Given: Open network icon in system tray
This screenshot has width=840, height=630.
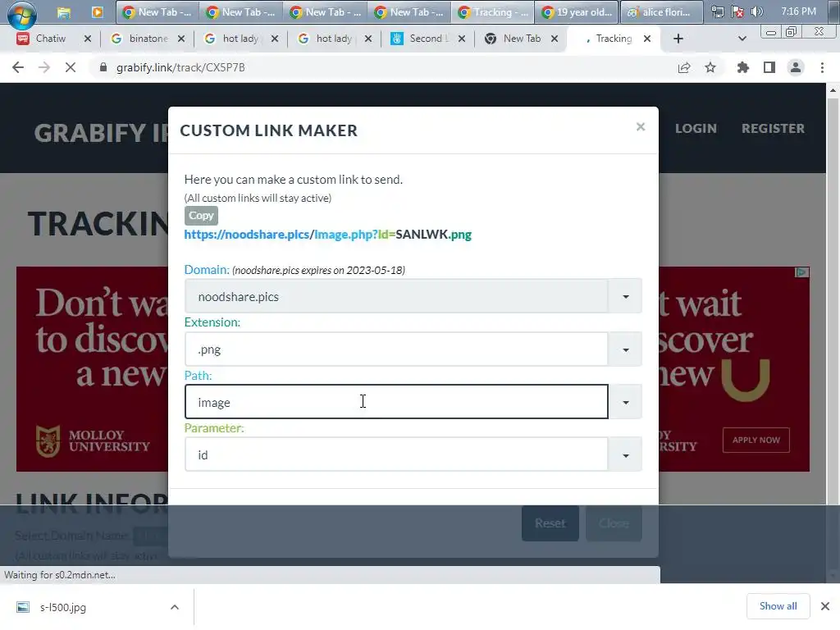Looking at the screenshot, I should click(x=717, y=11).
